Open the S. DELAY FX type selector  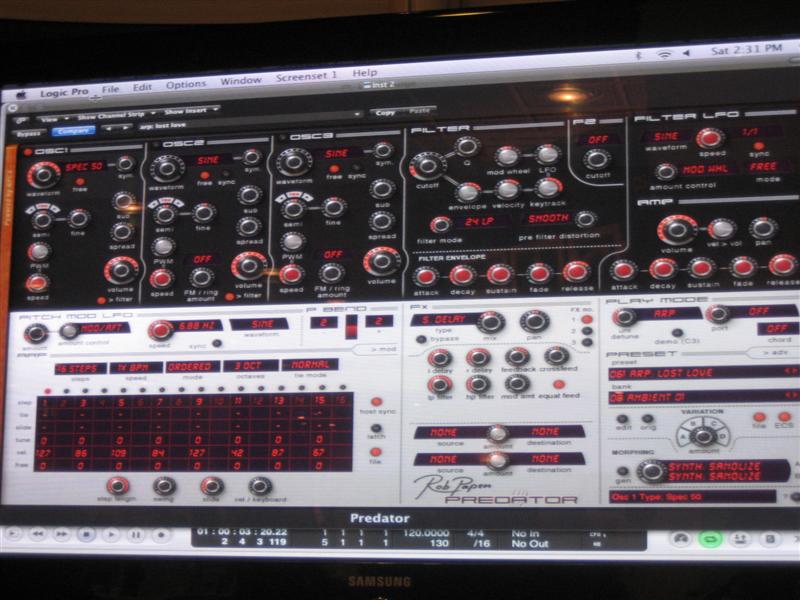tap(443, 319)
